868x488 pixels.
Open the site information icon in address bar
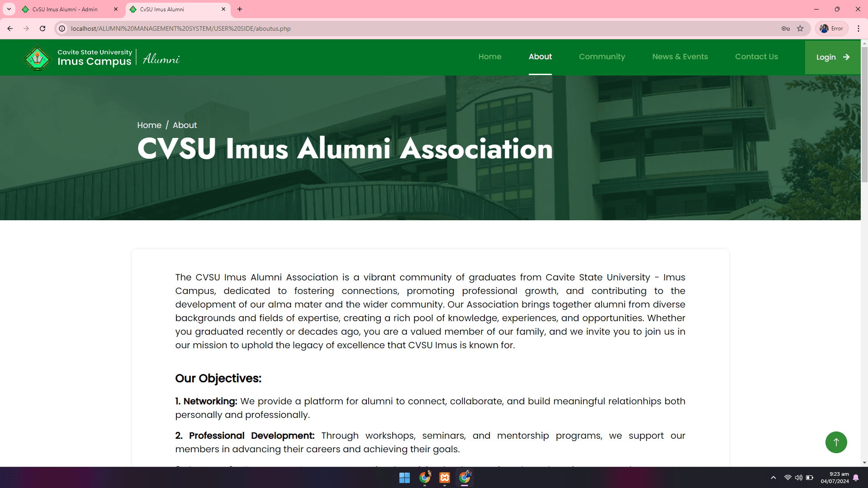(62, 28)
